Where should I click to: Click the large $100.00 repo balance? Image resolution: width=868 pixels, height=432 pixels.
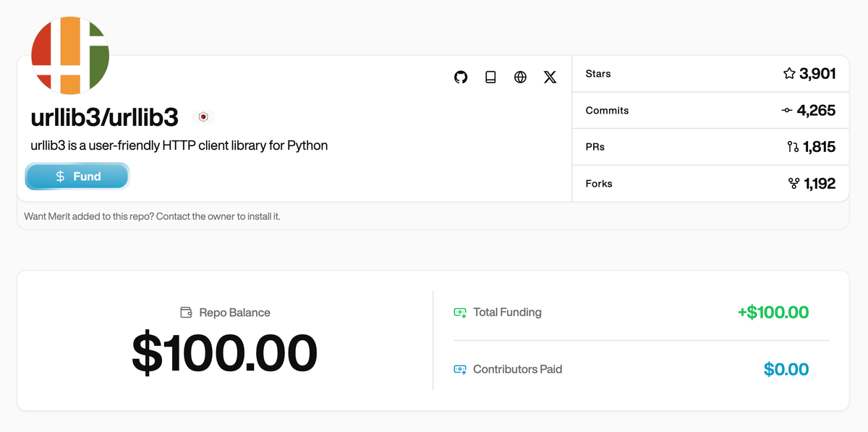pos(224,353)
